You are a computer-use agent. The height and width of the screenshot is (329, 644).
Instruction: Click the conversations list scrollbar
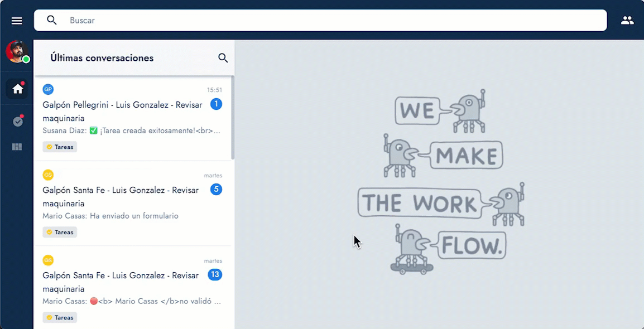coord(233,118)
